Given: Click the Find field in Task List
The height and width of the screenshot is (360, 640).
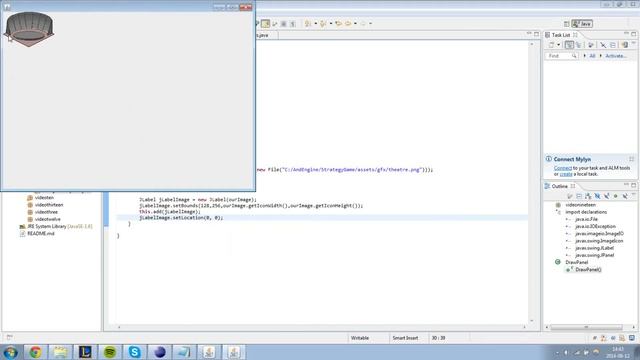Looking at the screenshot, I should click(561, 56).
